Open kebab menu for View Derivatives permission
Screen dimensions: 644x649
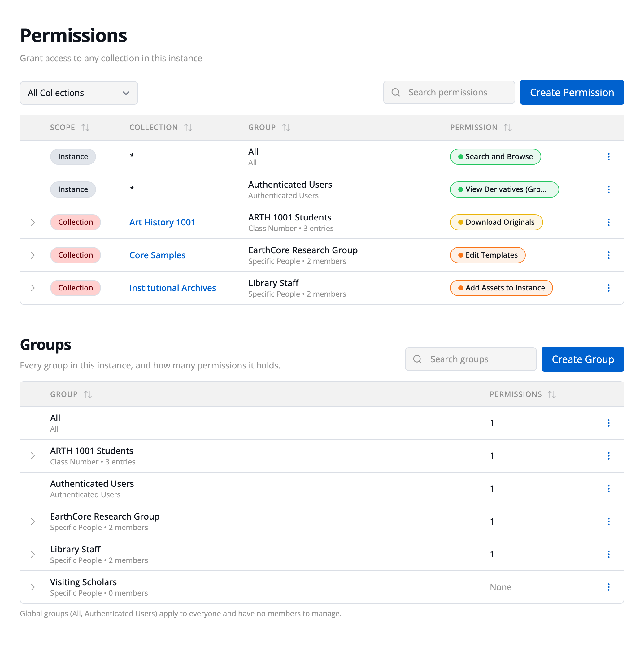coord(608,189)
